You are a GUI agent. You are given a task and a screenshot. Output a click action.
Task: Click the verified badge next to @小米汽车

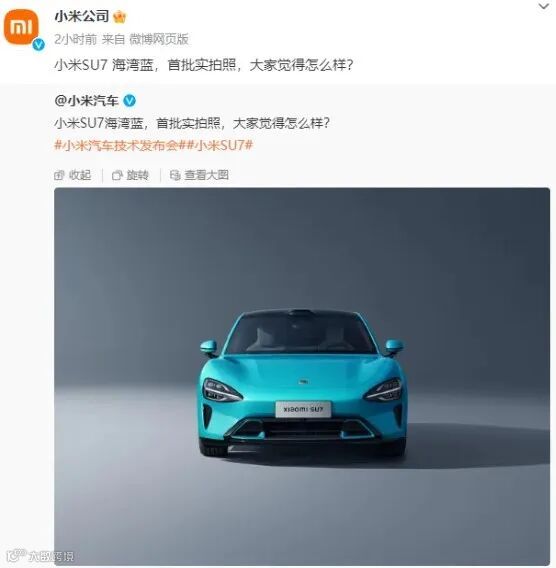point(129,100)
